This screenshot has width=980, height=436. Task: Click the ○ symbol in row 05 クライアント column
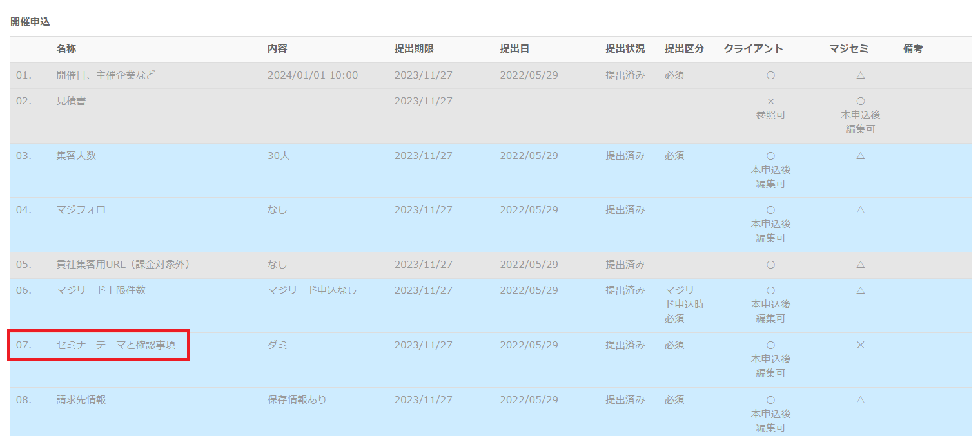[x=770, y=265]
